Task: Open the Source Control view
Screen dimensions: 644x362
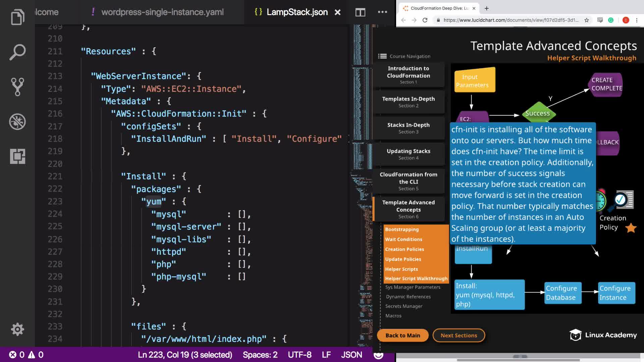Action: 17,87
